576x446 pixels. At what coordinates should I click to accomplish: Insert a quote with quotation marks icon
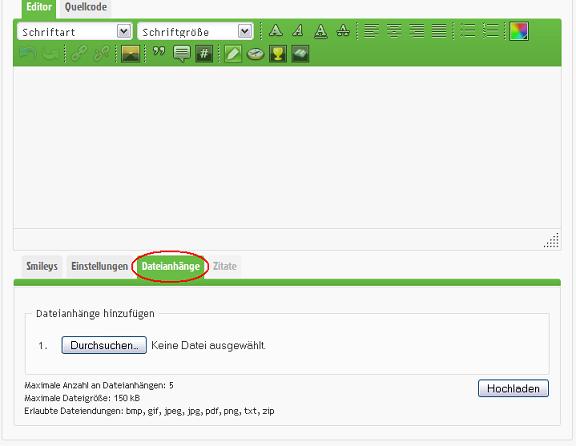[159, 52]
